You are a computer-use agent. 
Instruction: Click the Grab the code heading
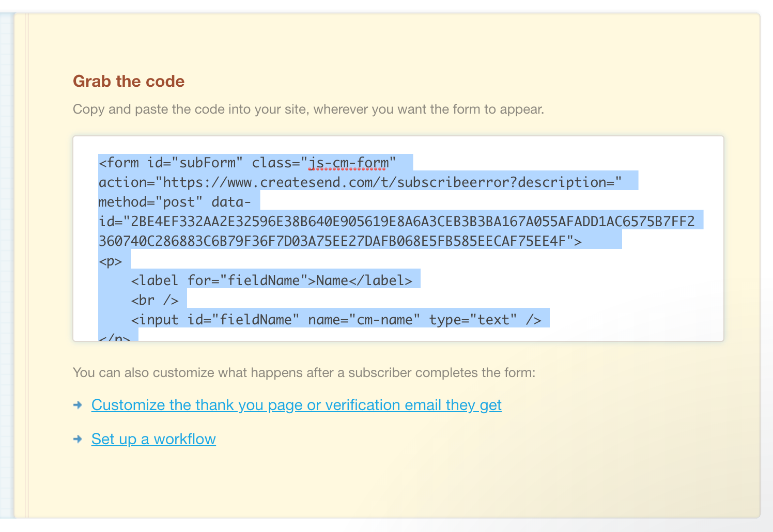point(129,81)
